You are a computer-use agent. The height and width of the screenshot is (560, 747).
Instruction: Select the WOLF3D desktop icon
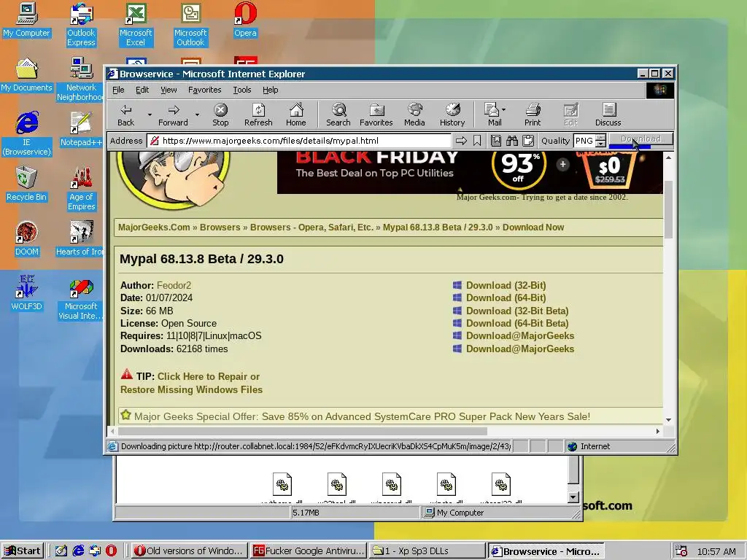coord(27,293)
